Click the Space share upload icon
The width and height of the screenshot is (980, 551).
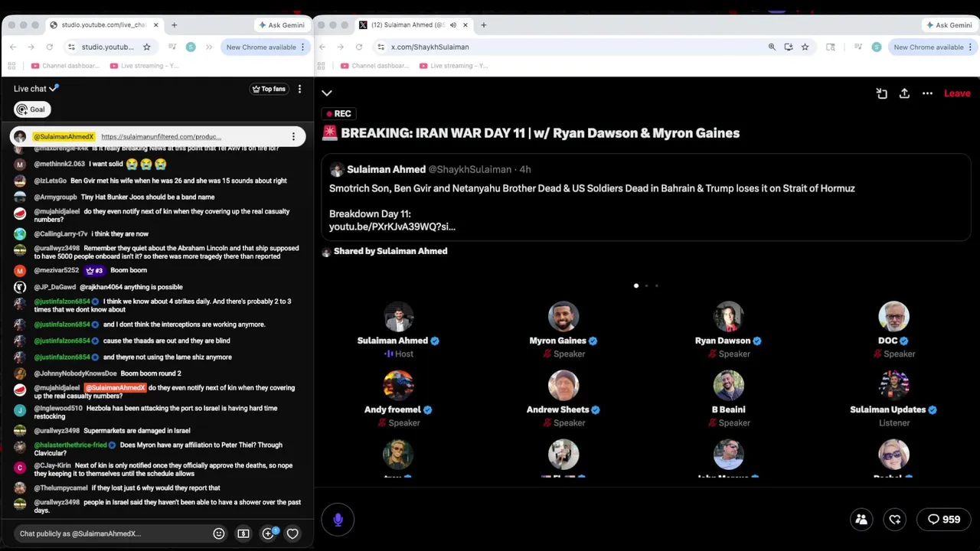click(904, 93)
